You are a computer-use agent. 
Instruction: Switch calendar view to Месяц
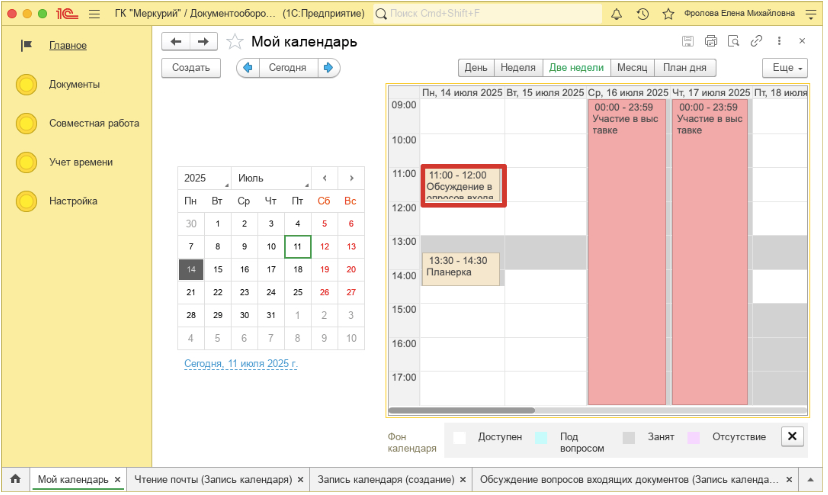[x=631, y=68]
